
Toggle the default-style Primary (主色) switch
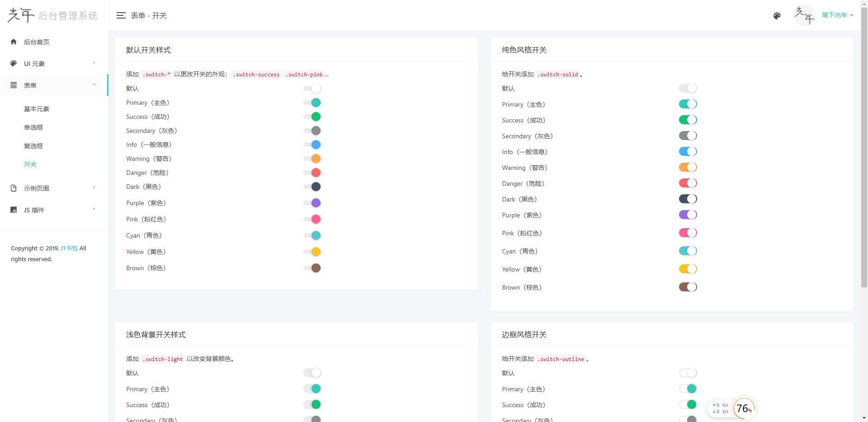click(x=312, y=103)
